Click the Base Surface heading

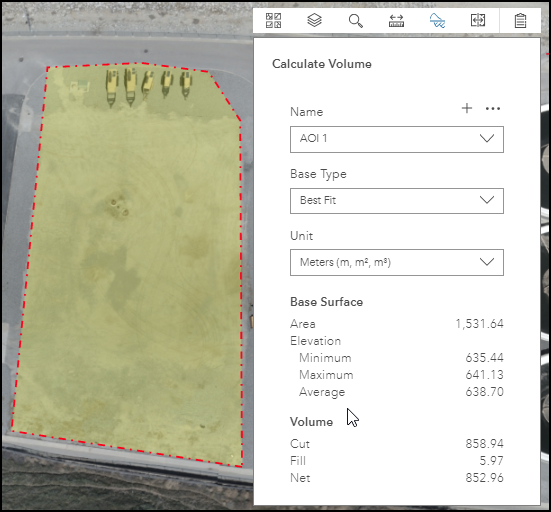point(326,302)
